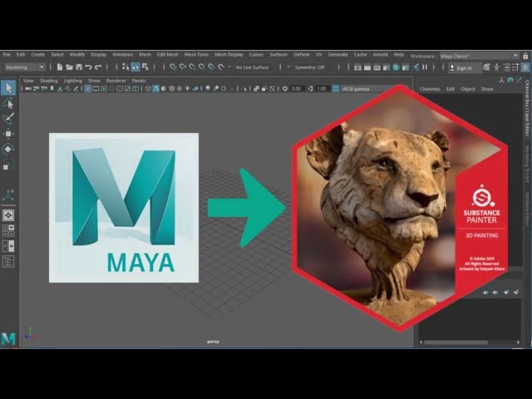Show the Modeling Toolkit sidebar icon
This screenshot has width=532, height=399.
[x=486, y=67]
